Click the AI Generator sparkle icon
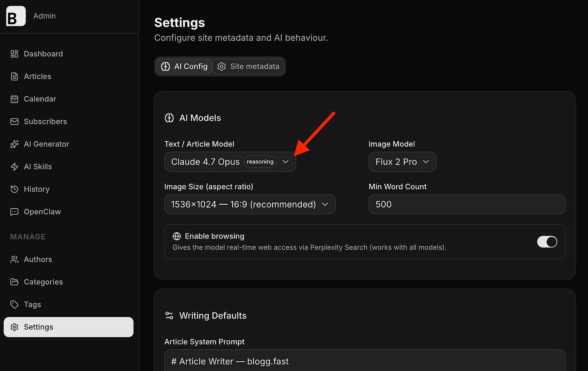 click(15, 144)
